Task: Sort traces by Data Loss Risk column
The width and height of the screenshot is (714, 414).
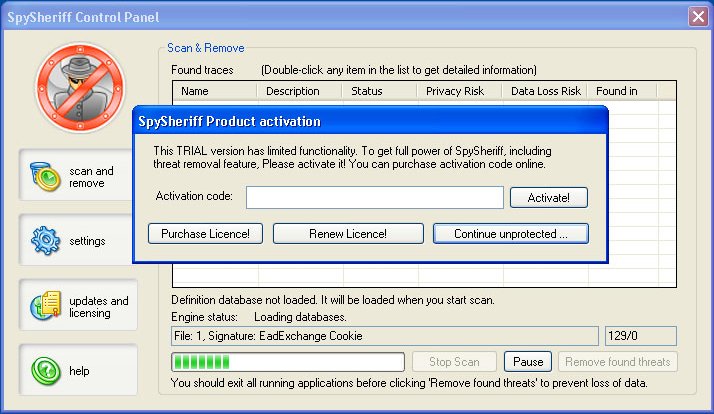Action: coord(545,91)
